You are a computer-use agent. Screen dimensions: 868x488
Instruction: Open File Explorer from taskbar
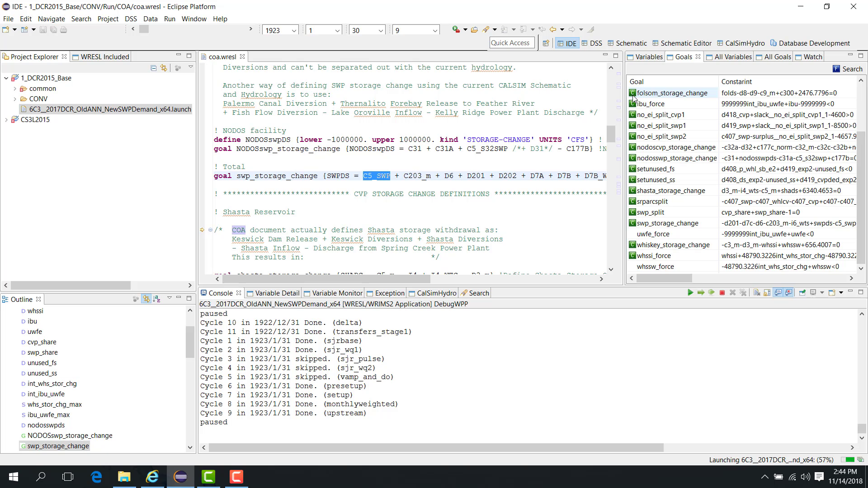click(x=124, y=477)
